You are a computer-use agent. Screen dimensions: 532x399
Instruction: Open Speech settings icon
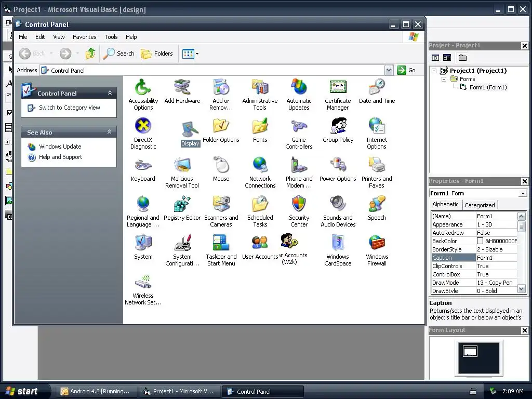[x=377, y=208]
